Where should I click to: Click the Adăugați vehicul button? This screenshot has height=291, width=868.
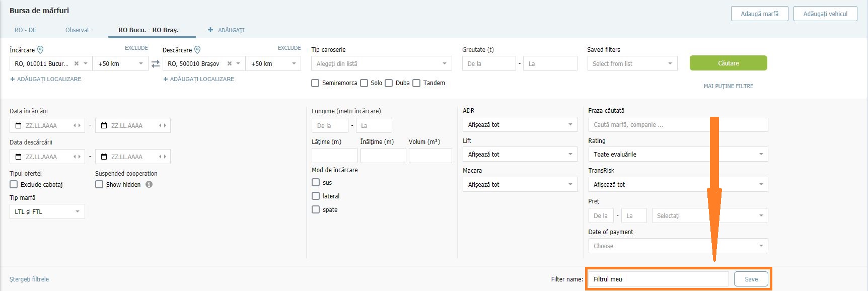[x=825, y=14]
